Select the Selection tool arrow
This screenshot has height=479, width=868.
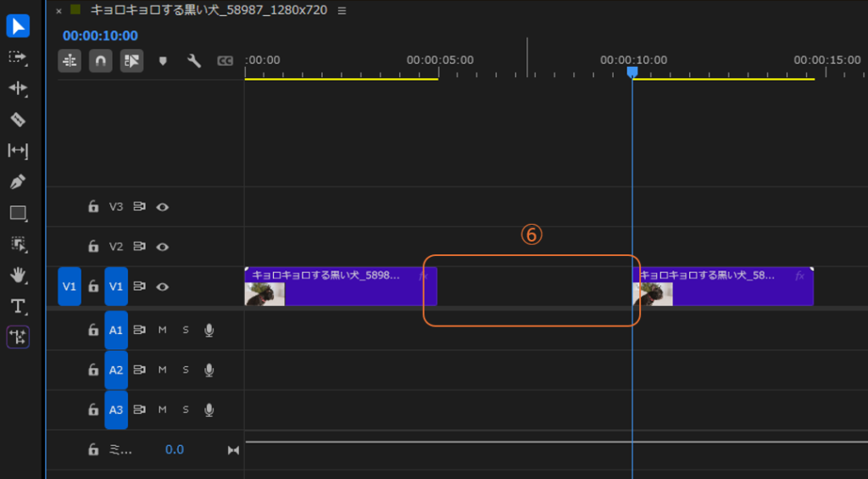pos(18,25)
